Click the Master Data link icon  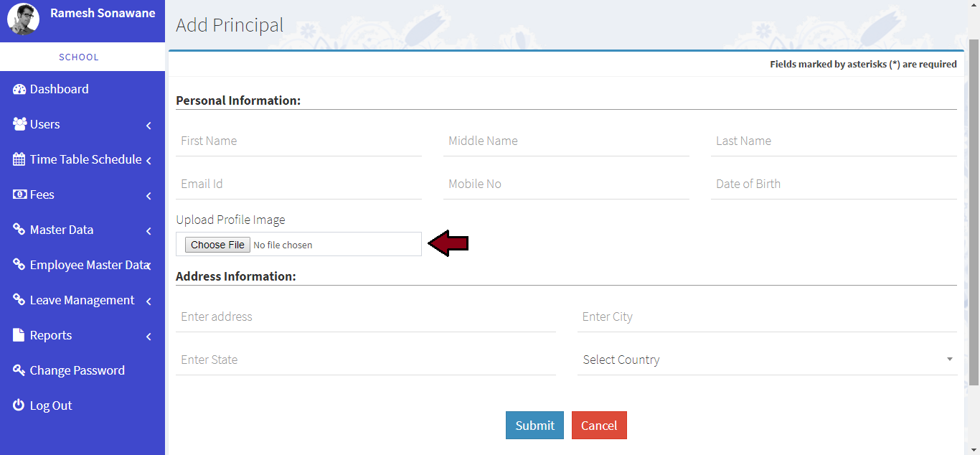pyautogui.click(x=19, y=230)
